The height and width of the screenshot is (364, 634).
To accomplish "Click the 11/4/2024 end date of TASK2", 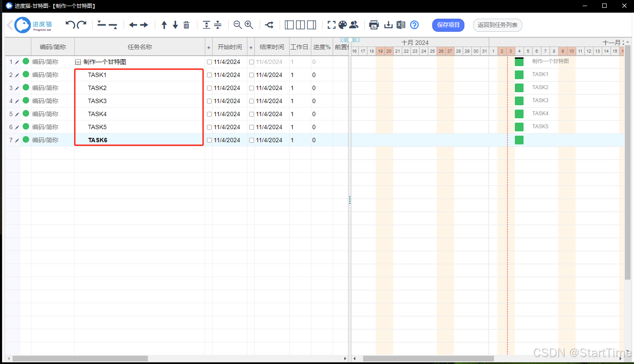I will point(269,88).
